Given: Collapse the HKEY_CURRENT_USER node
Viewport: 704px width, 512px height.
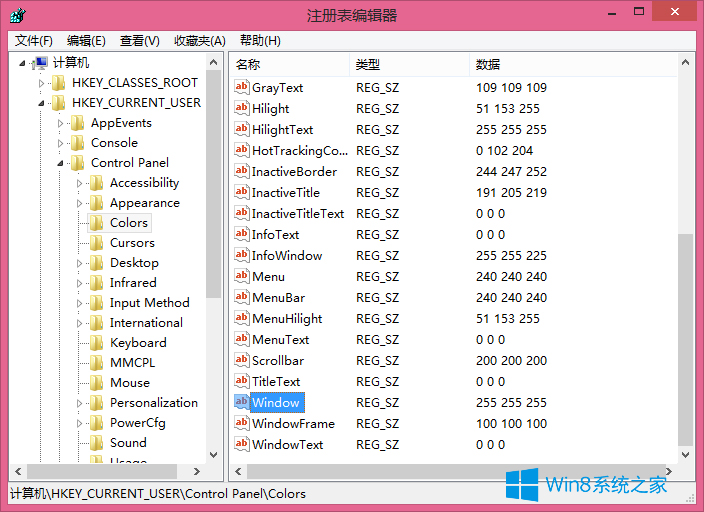Looking at the screenshot, I should tap(41, 103).
